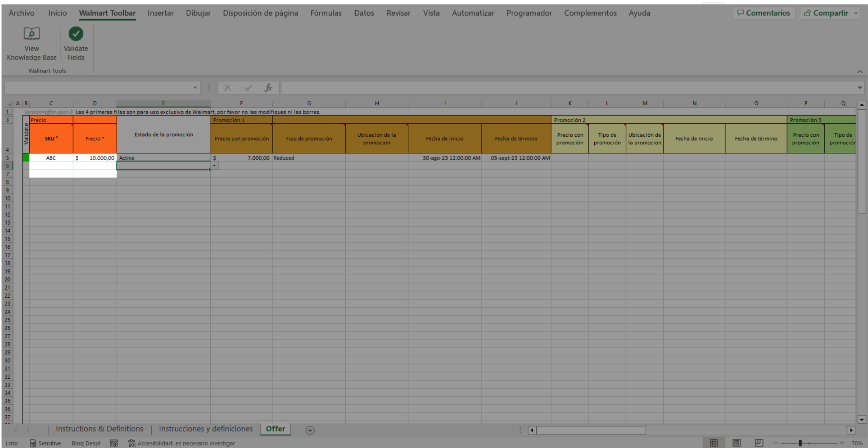868x448 pixels.
Task: Select the Active status cell
Action: (x=163, y=158)
